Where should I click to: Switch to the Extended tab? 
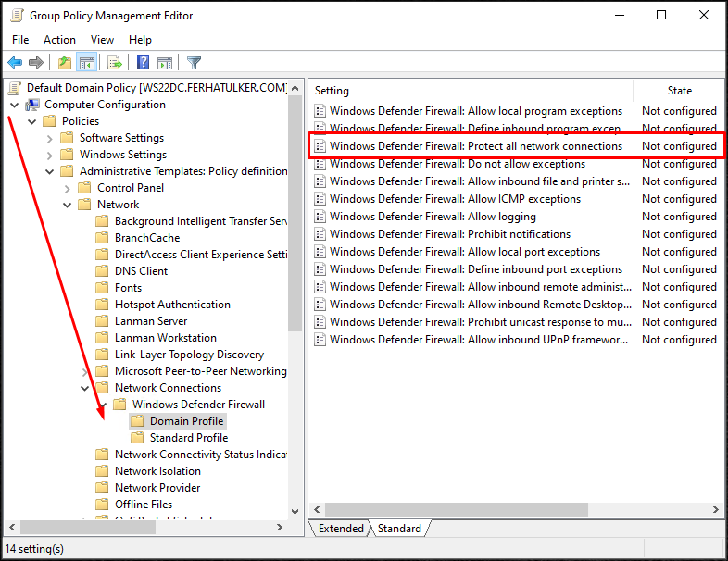point(341,529)
